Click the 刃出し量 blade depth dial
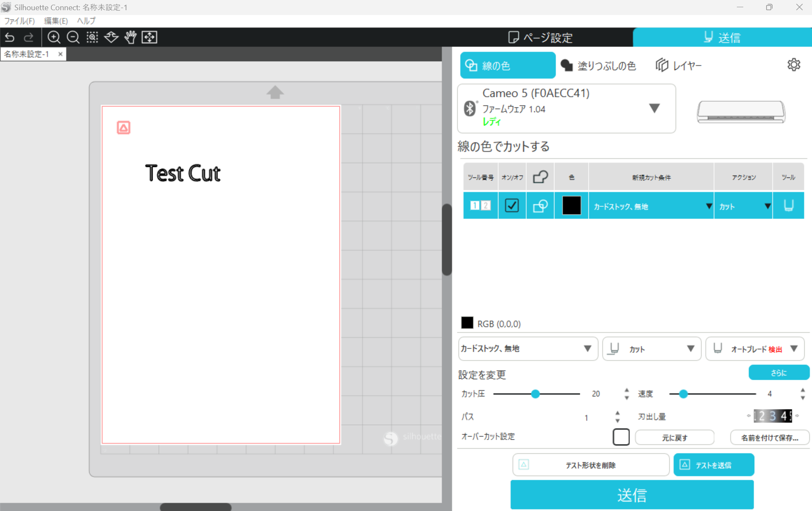Viewport: 812px width, 511px height. click(x=773, y=416)
